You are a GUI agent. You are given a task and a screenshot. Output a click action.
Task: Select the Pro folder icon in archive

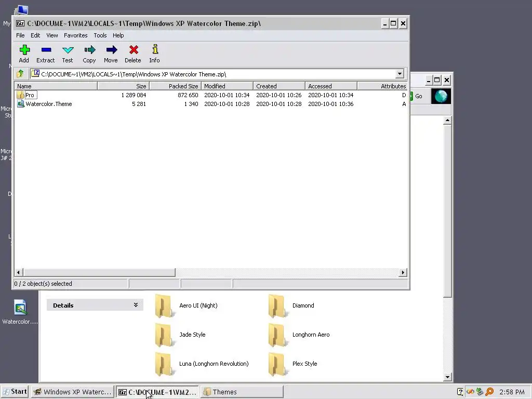(20, 95)
